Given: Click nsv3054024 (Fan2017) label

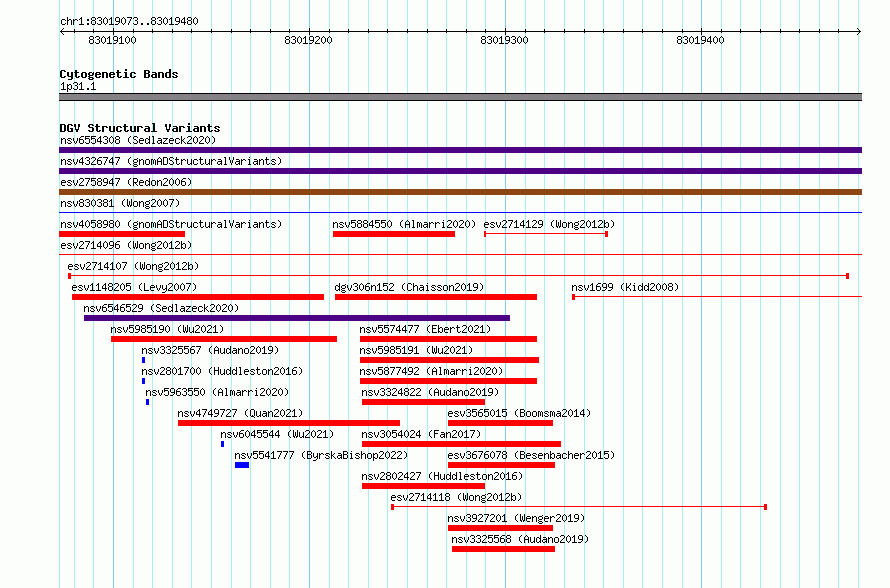Looking at the screenshot, I should [421, 434].
